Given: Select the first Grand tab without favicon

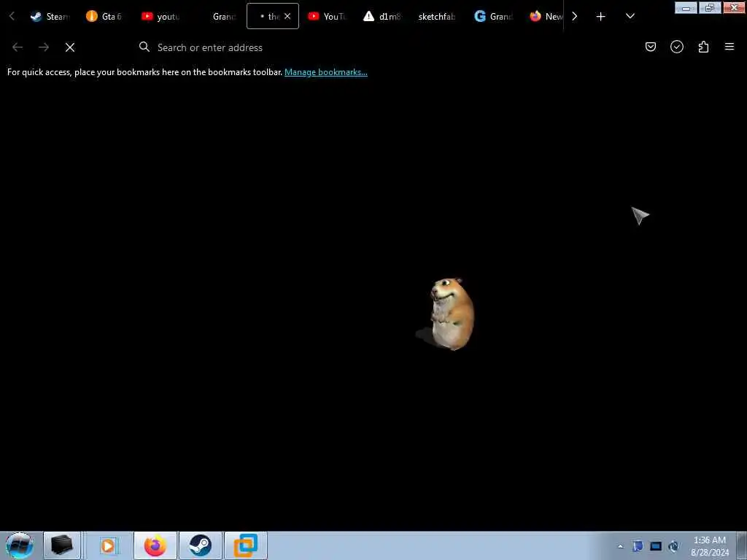Looking at the screenshot, I should [x=218, y=16].
